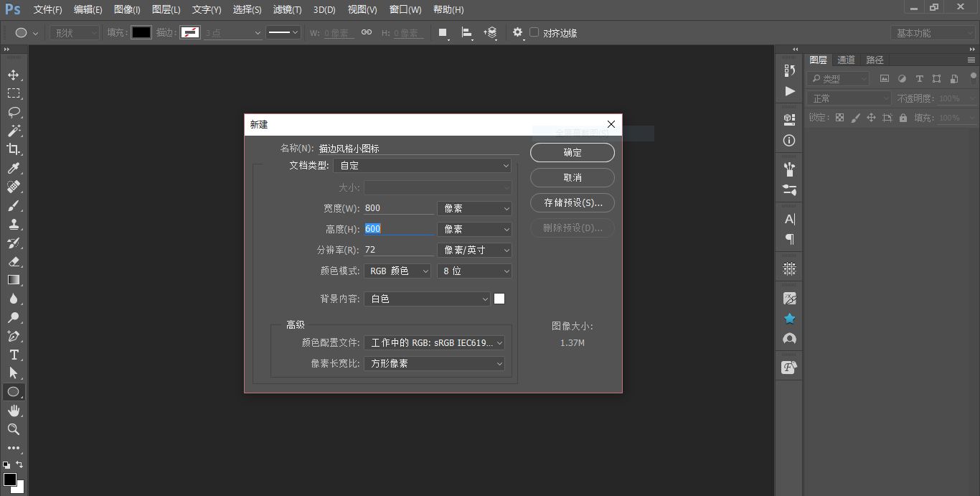Open the Actions panel play icon

tap(790, 91)
